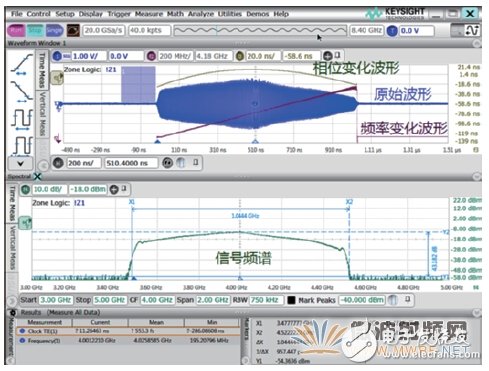The width and height of the screenshot is (489, 371).
Task: Expand more measurements with down arrow
Action: click(21, 164)
